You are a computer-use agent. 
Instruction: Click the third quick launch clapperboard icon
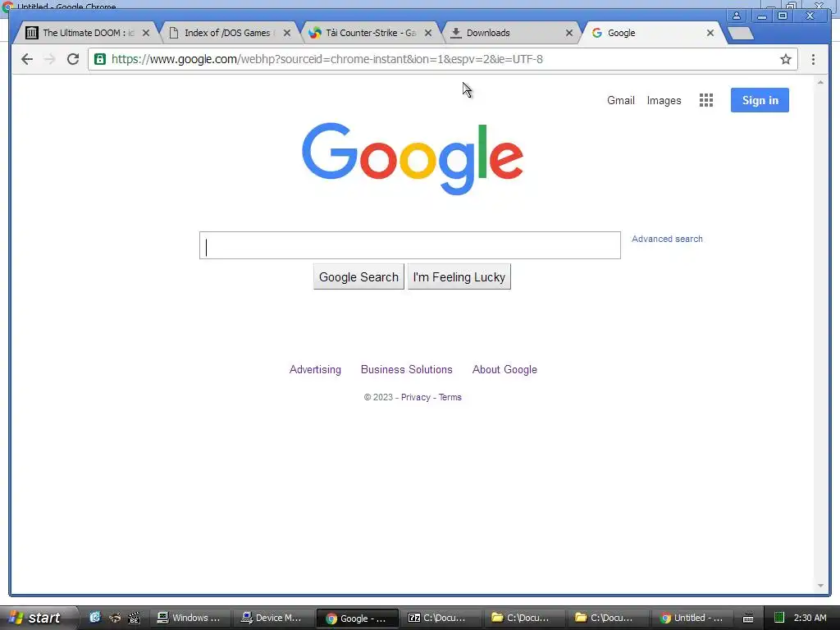click(134, 618)
